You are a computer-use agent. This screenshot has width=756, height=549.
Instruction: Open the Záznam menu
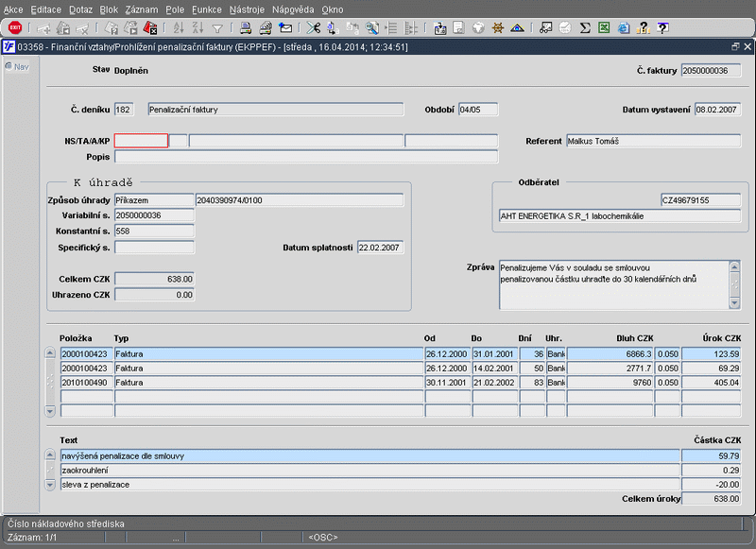pyautogui.click(x=142, y=9)
